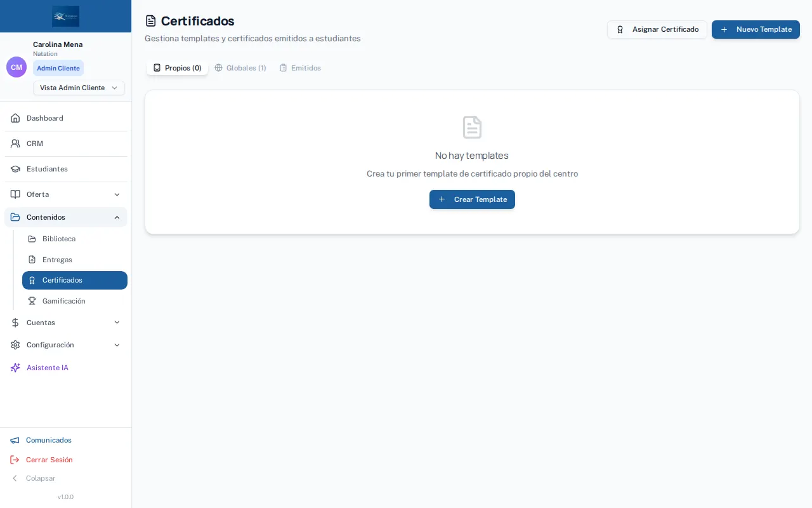812x508 pixels.
Task: Click the Estudiantes graduation cap icon
Action: [15, 169]
